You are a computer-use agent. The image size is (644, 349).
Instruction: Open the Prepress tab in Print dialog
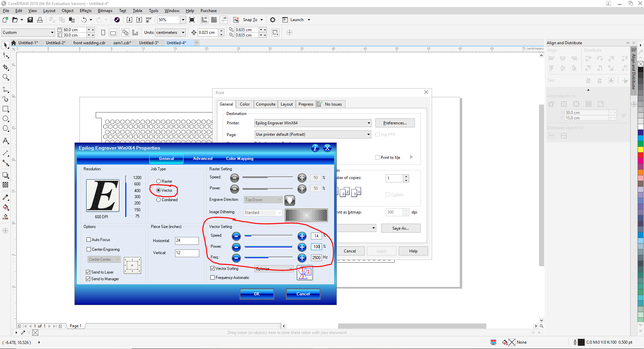306,104
